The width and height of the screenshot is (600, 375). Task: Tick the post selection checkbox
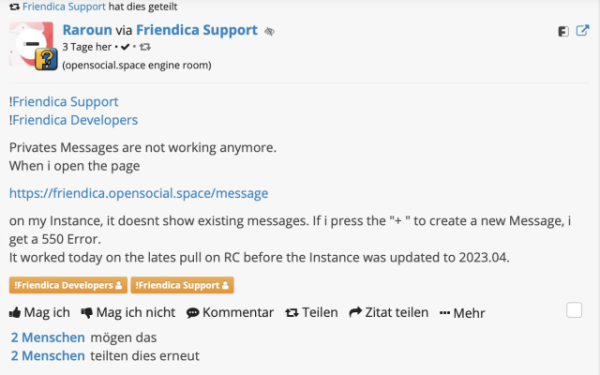(x=574, y=310)
